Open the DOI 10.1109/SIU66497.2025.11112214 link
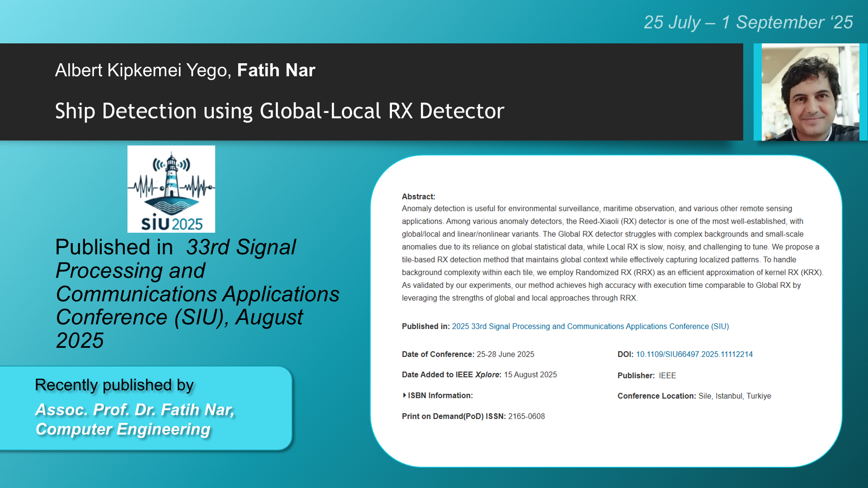Image resolution: width=868 pixels, height=488 pixels. (694, 354)
